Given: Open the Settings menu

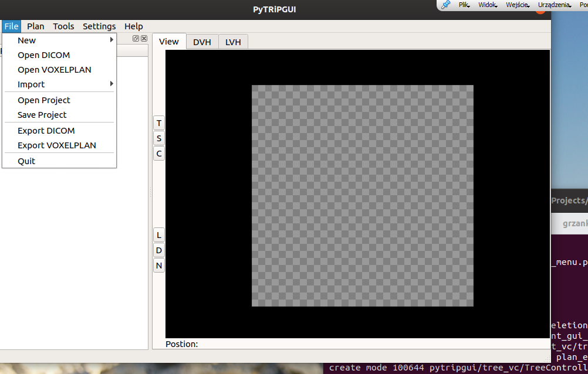Looking at the screenshot, I should 99,26.
